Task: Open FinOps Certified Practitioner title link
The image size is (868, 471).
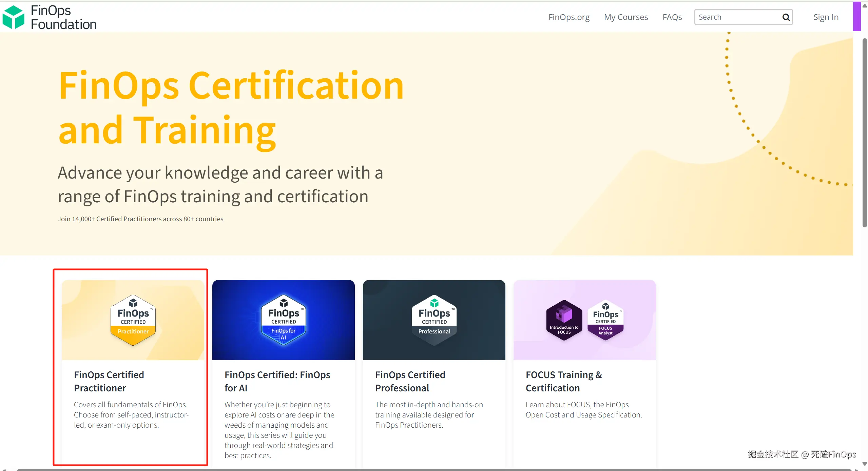Action: (x=109, y=381)
